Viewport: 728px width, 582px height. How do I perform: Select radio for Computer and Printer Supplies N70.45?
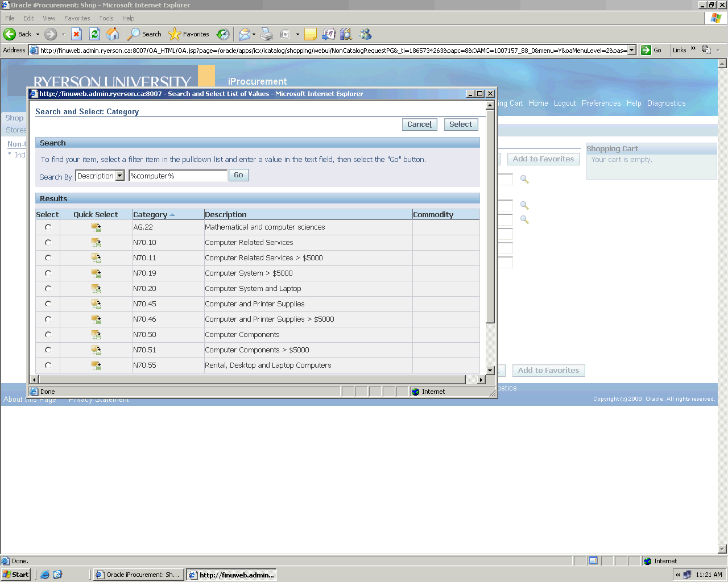[48, 304]
